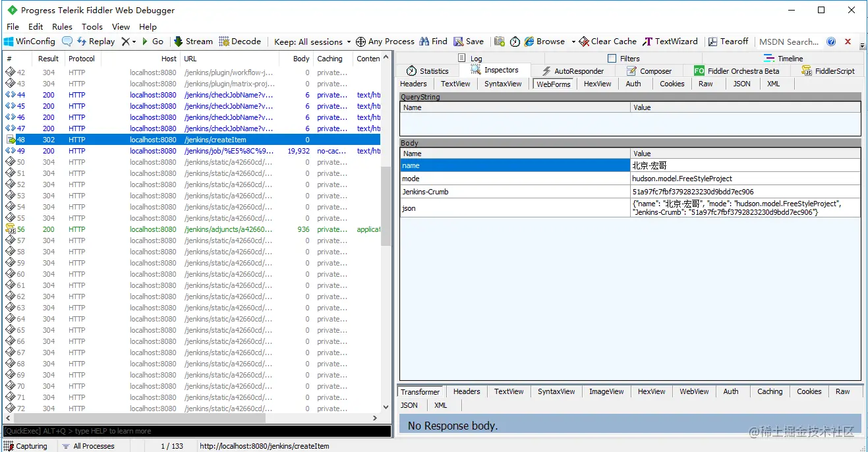The height and width of the screenshot is (452, 868).
Task: Click into the MSDN Search field
Action: pos(790,42)
